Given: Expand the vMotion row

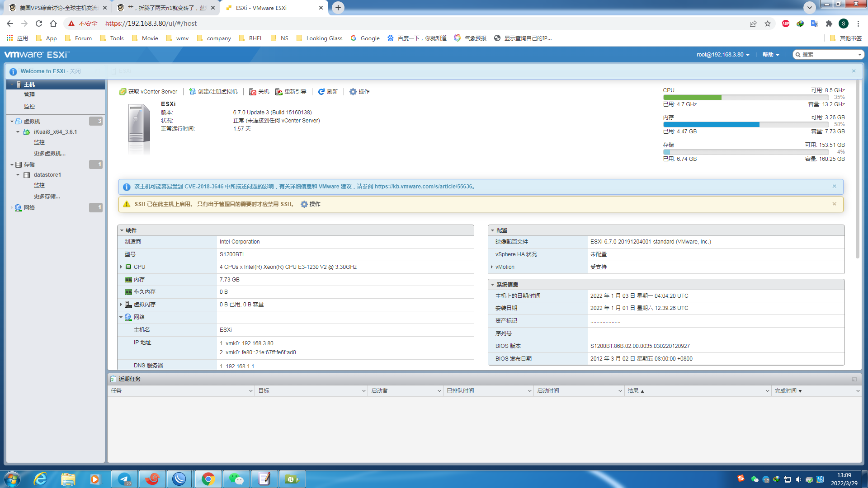Looking at the screenshot, I should point(492,267).
